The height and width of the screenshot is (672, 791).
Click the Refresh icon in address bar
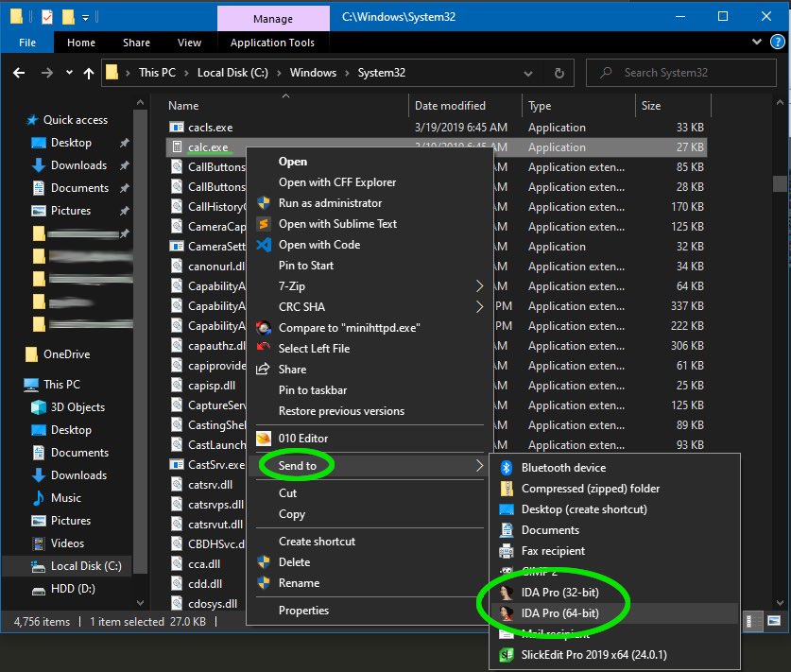click(x=559, y=73)
